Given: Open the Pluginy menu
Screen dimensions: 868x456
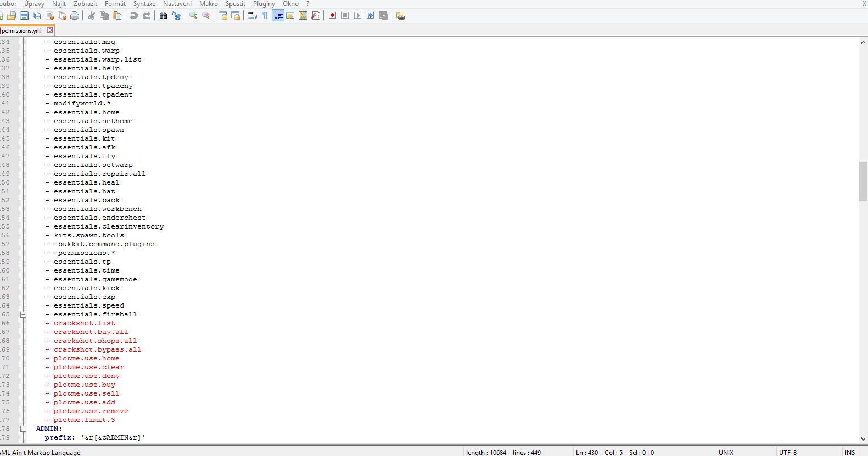Looking at the screenshot, I should [264, 4].
